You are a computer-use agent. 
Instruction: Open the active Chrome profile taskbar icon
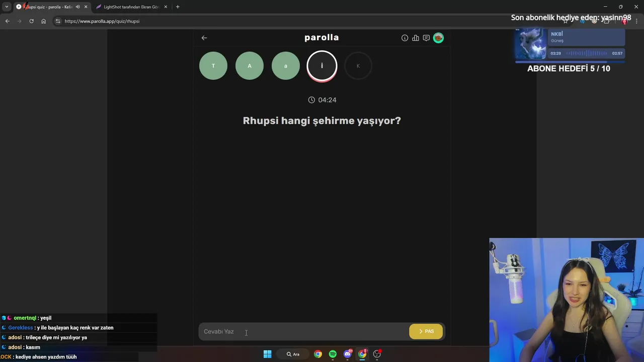(x=362, y=354)
